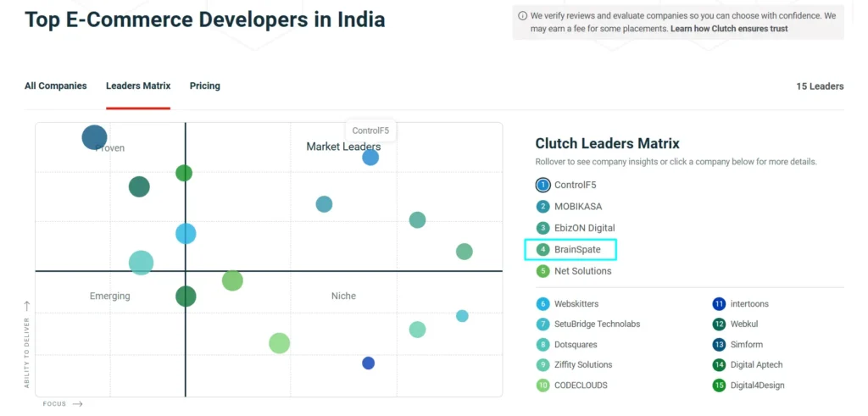Open Ziffity Solutions from the company list
868x416 pixels.
(x=574, y=365)
